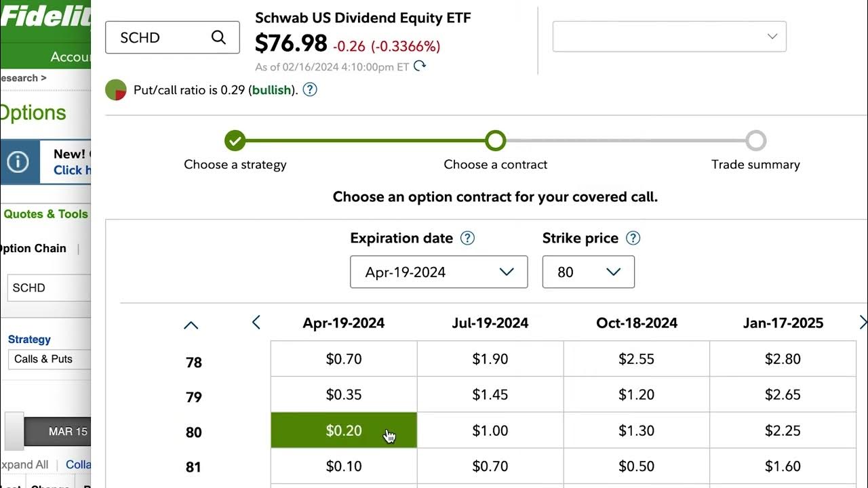
Task: Select the $1.45 Jul-19-2024 cell
Action: tap(490, 394)
